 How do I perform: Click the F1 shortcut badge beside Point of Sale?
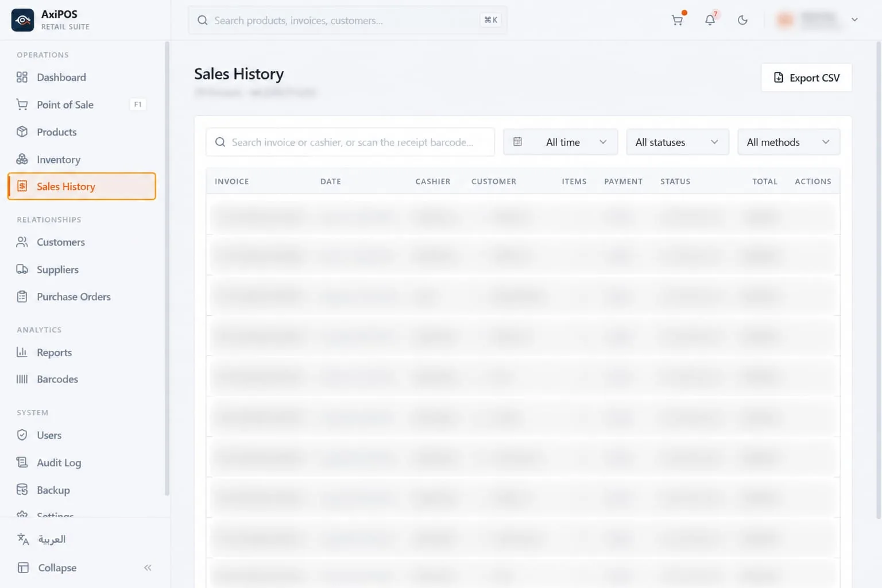click(x=138, y=105)
